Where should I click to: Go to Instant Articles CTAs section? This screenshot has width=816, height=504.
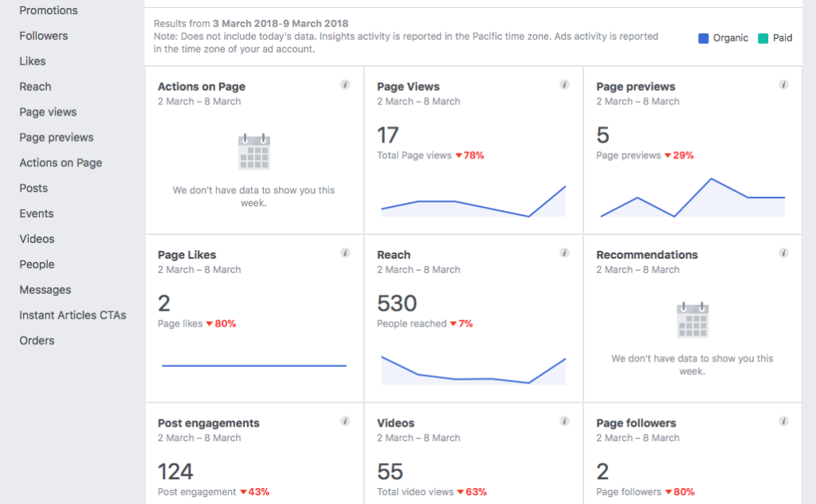click(x=72, y=315)
